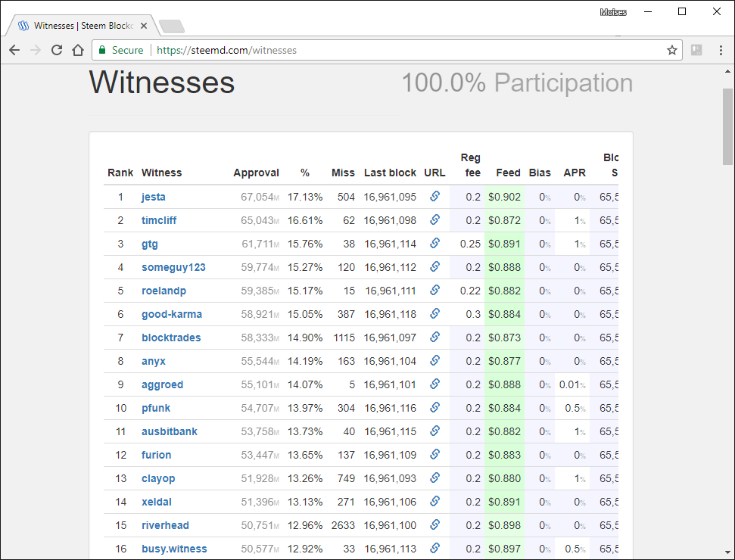The image size is (735, 560).
Task: Open the URL link icon for anyx
Action: pos(434,360)
